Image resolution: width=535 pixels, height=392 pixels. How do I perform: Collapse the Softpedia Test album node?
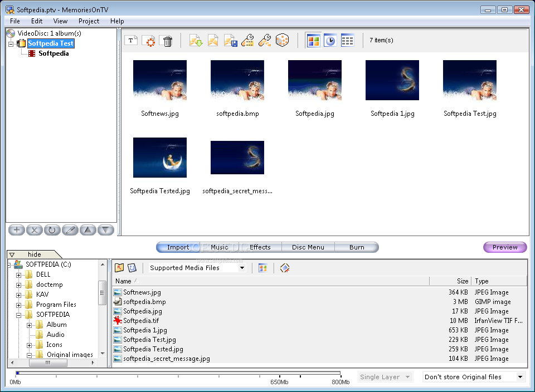click(x=11, y=44)
